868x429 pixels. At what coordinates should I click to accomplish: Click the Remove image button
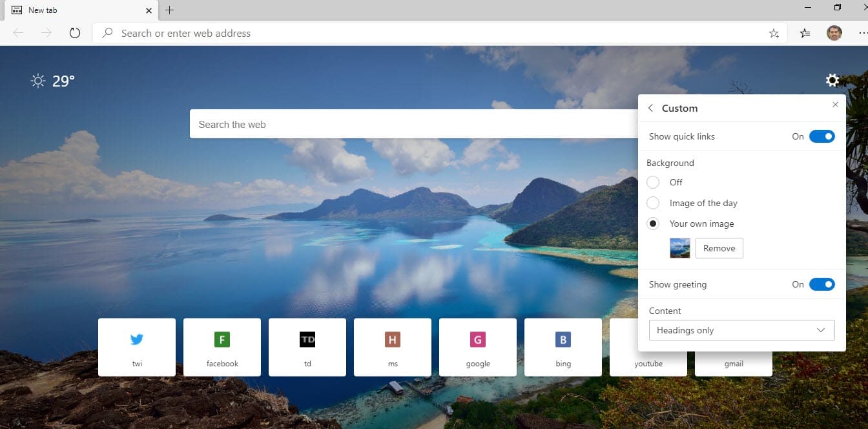click(719, 248)
